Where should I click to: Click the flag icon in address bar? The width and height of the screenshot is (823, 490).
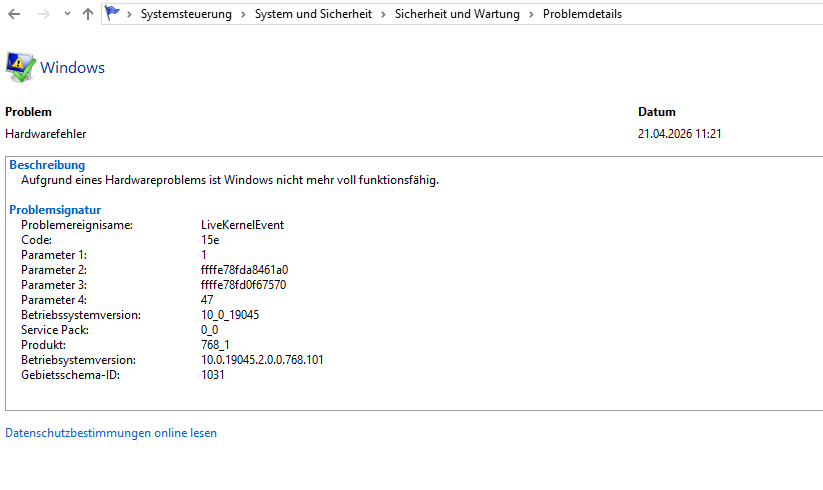(112, 13)
